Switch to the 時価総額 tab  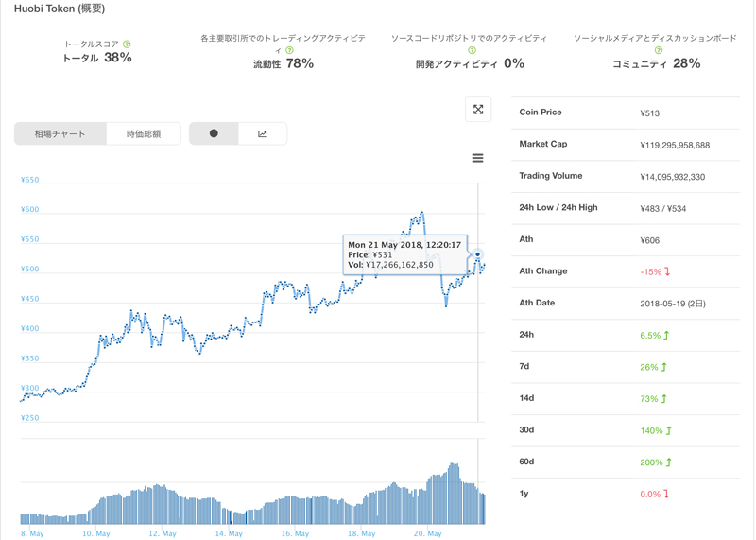[144, 133]
